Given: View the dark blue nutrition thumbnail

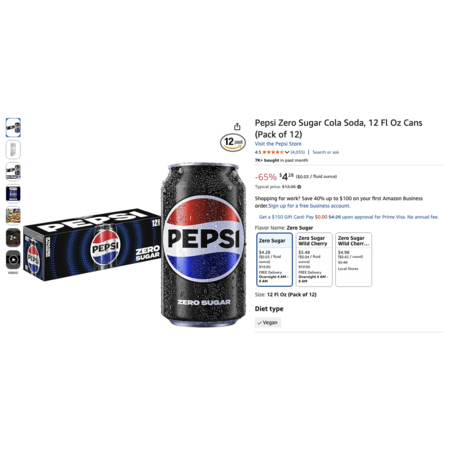Looking at the screenshot, I should (13, 194).
